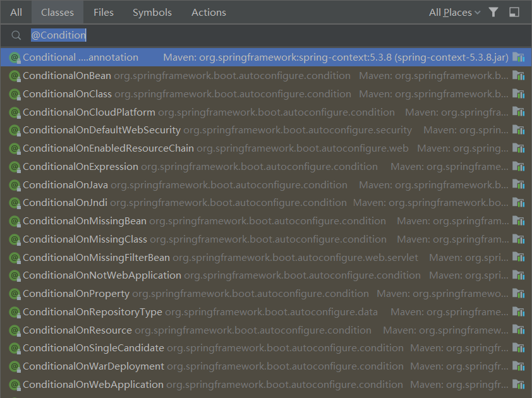Click library icon on ConditionalOnWarDeployment row
The height and width of the screenshot is (398, 532).
click(519, 366)
